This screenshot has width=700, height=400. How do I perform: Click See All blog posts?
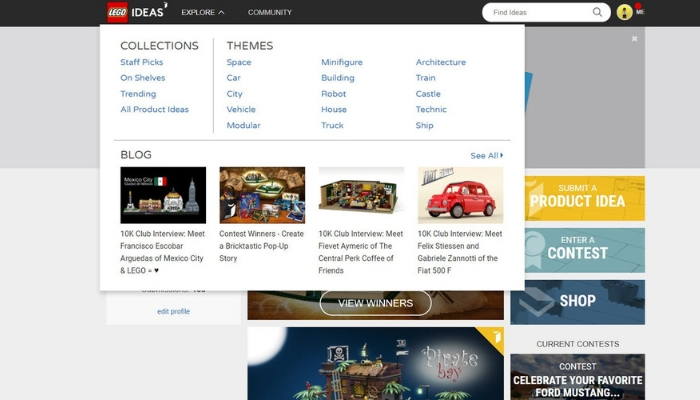[x=487, y=155]
